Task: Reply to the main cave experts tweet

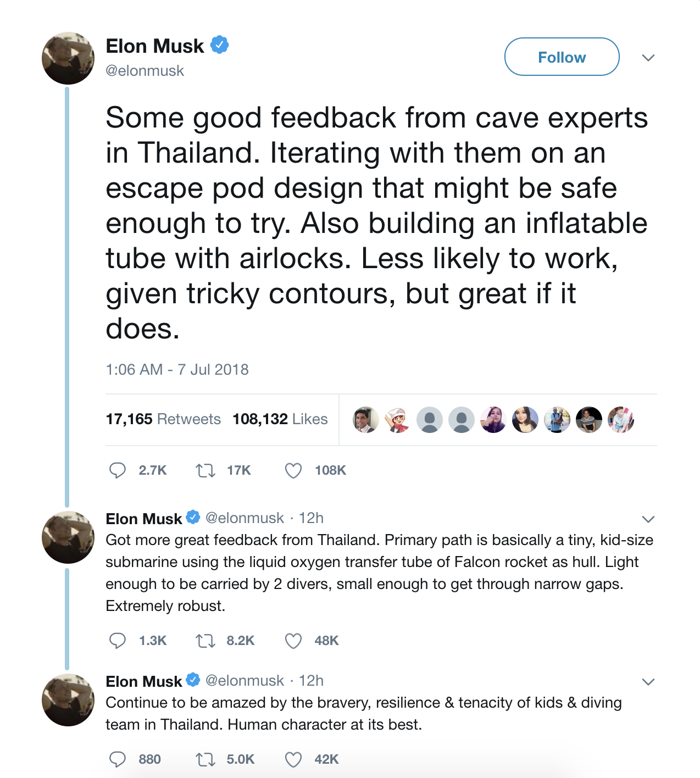Action: [118, 470]
